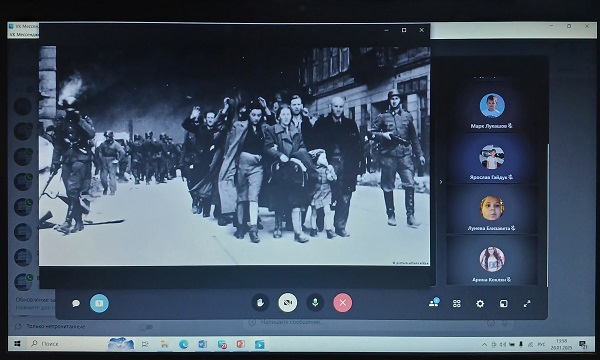Click the system tray volume icon

pos(503,344)
